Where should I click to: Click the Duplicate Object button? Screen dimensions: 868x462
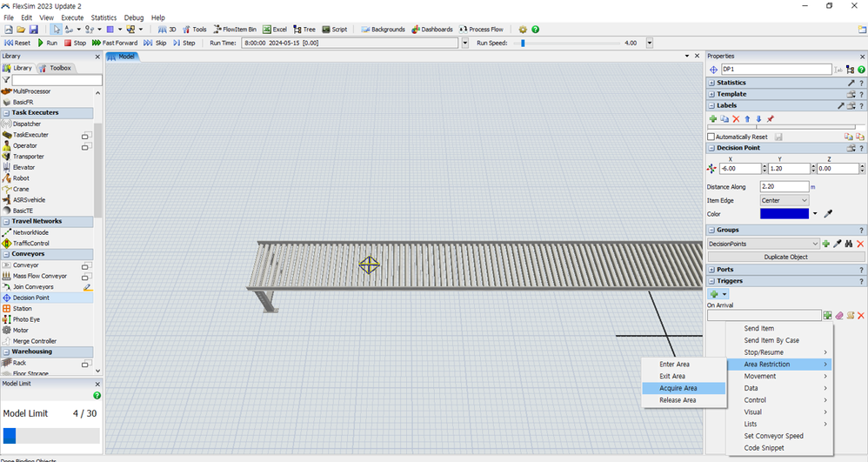pyautogui.click(x=785, y=257)
